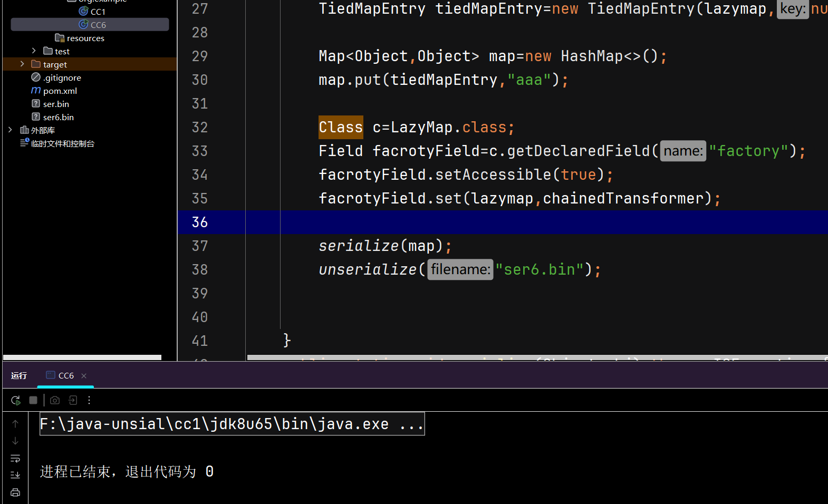Click the highlighted Class keyword
The width and height of the screenshot is (828, 504).
pos(341,128)
